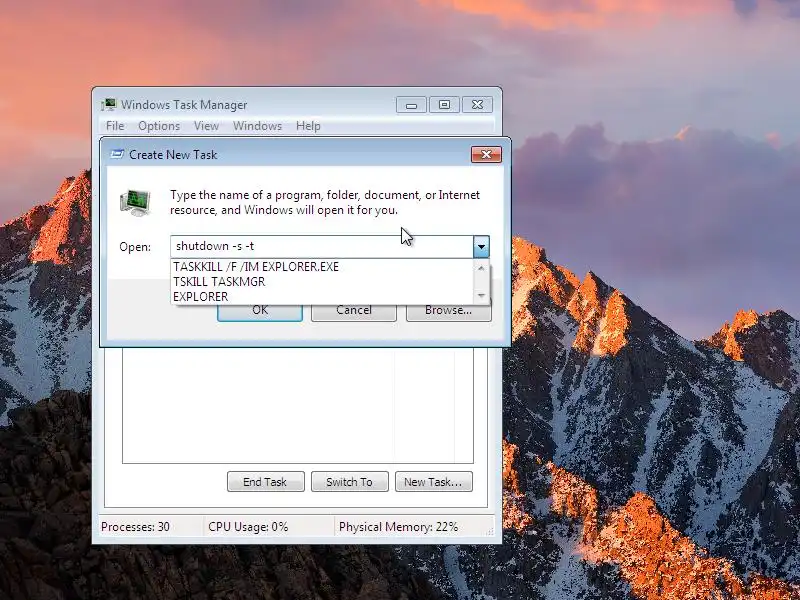Open the File menu in Task Manager
The width and height of the screenshot is (800, 600).
pyautogui.click(x=115, y=126)
